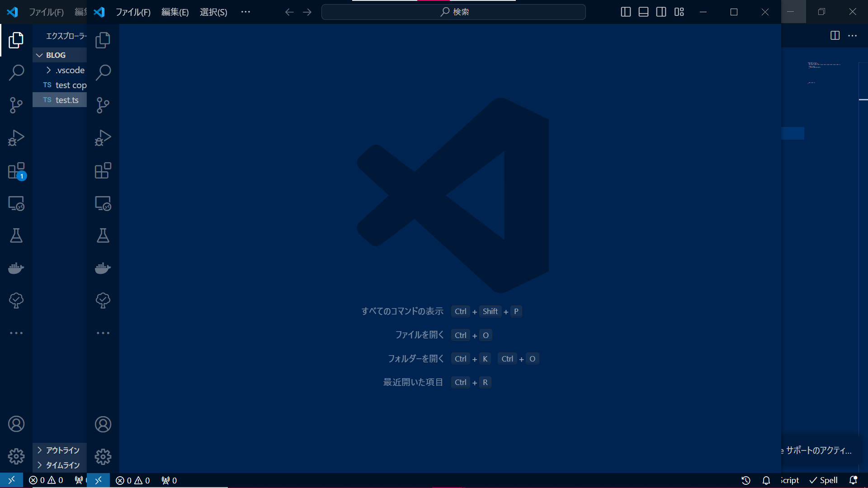Open Extensions view in front window activity bar

[103, 171]
